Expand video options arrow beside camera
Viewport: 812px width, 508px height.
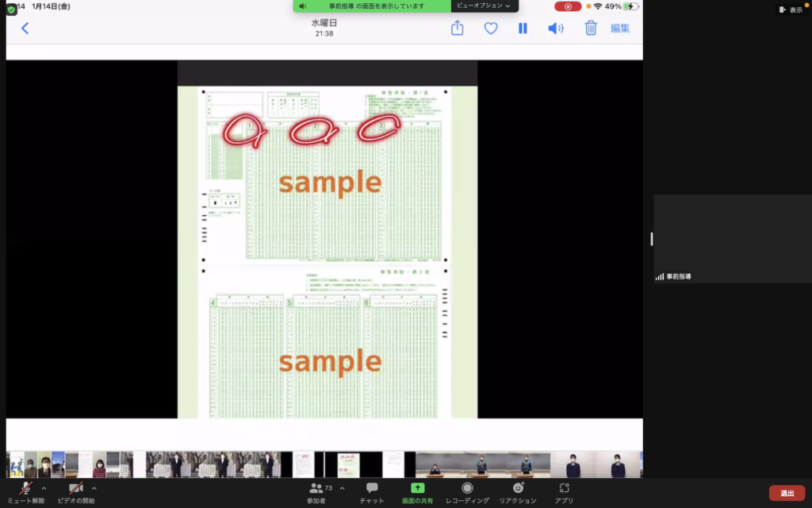(x=94, y=488)
